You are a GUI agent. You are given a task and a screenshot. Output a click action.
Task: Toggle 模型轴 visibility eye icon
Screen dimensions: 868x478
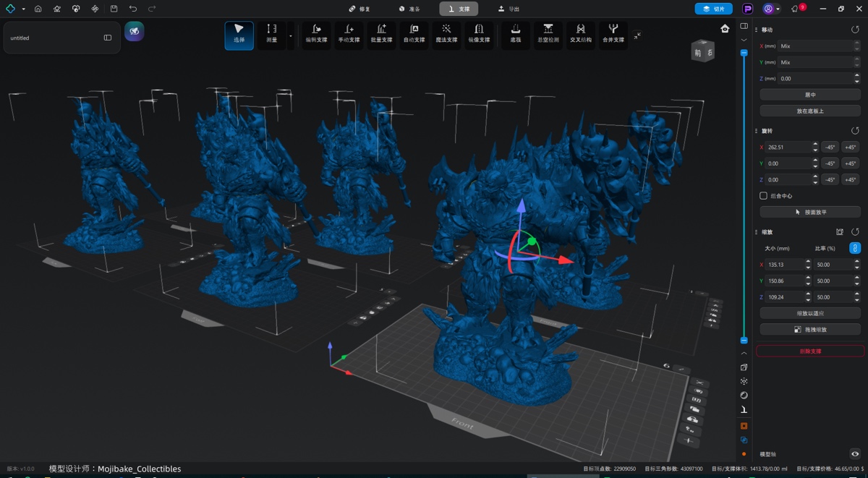[854, 454]
